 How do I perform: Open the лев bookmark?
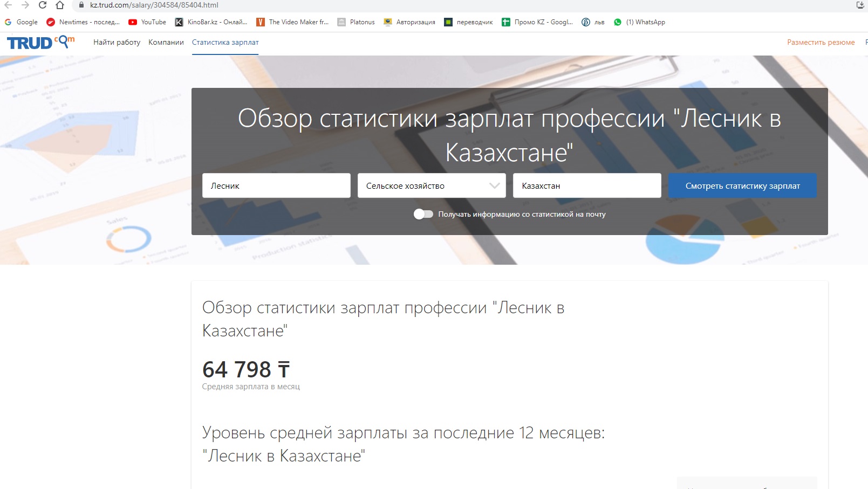click(x=593, y=22)
